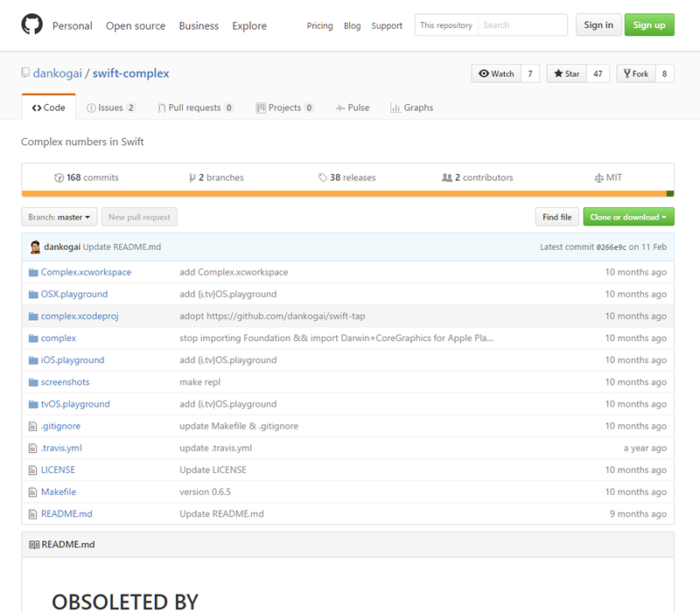700x613 pixels.
Task: Click the New pull request button
Action: (139, 217)
